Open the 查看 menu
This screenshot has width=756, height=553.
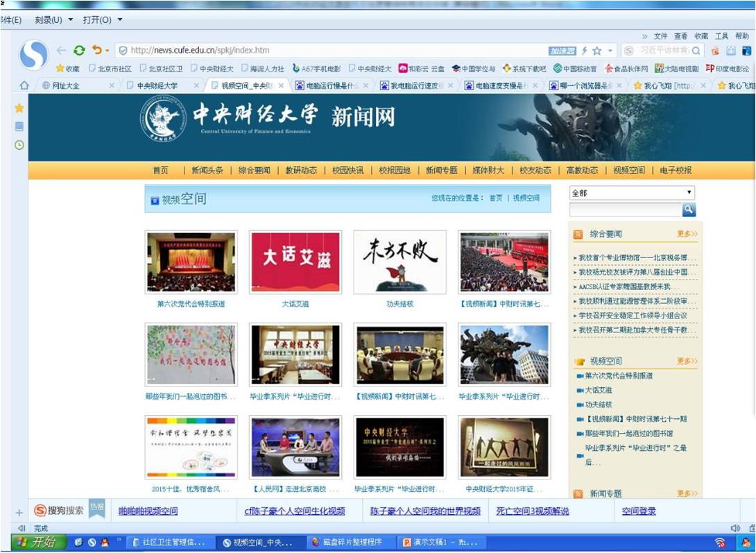(x=681, y=36)
